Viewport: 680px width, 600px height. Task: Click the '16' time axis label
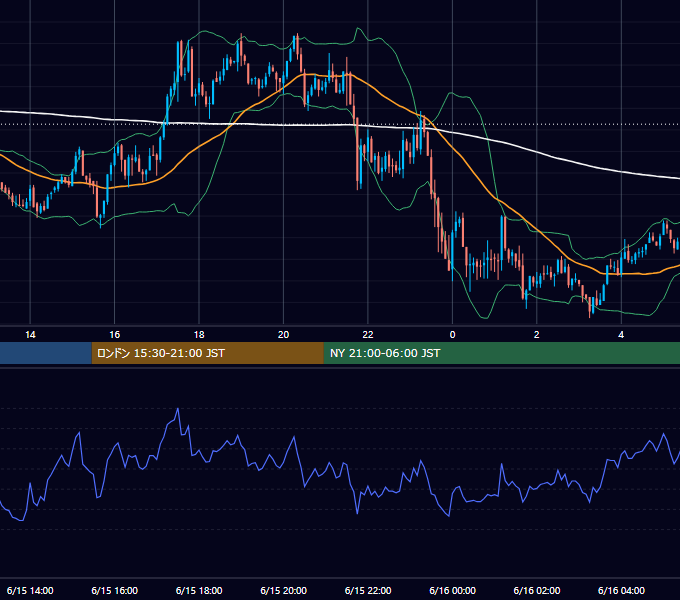114,335
